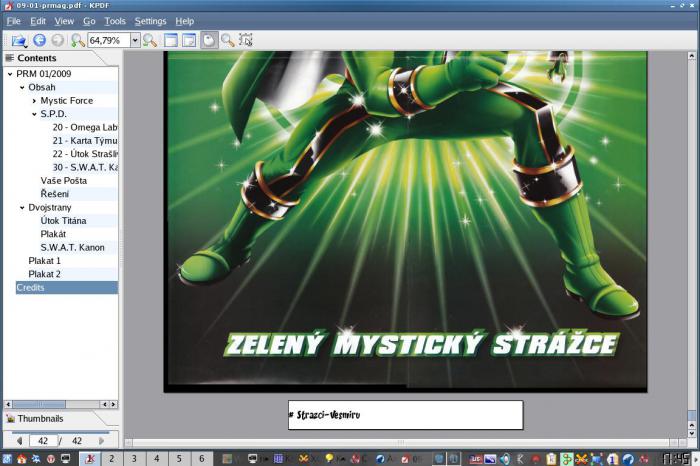Switch to virtual desktop 2
This screenshot has width=700, height=466.
coord(112,458)
